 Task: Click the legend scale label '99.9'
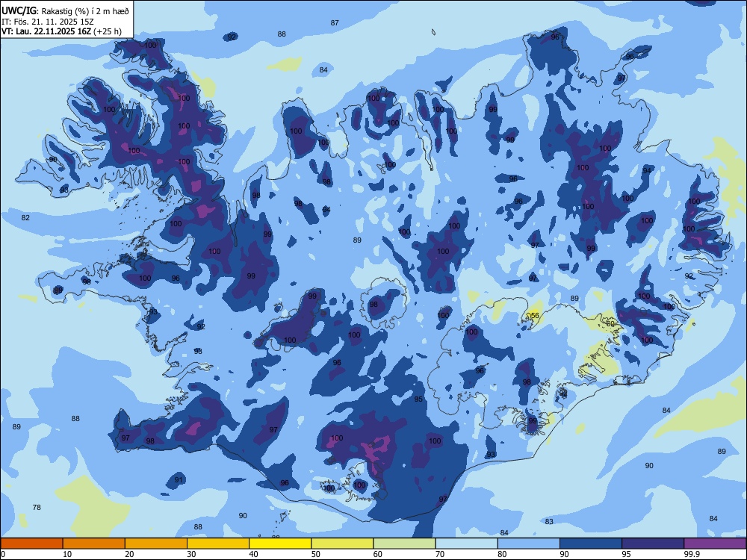pyautogui.click(x=692, y=554)
